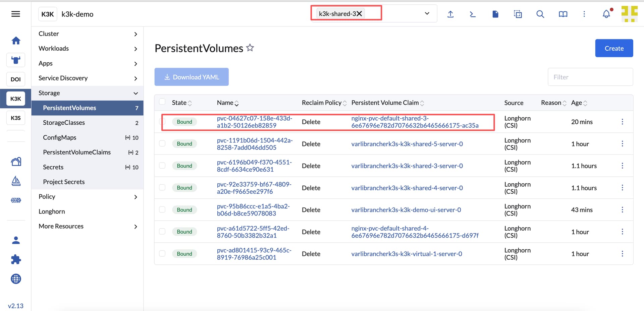Open the kubectl shell icon
Screen dimensions: 644x311
tap(473, 14)
